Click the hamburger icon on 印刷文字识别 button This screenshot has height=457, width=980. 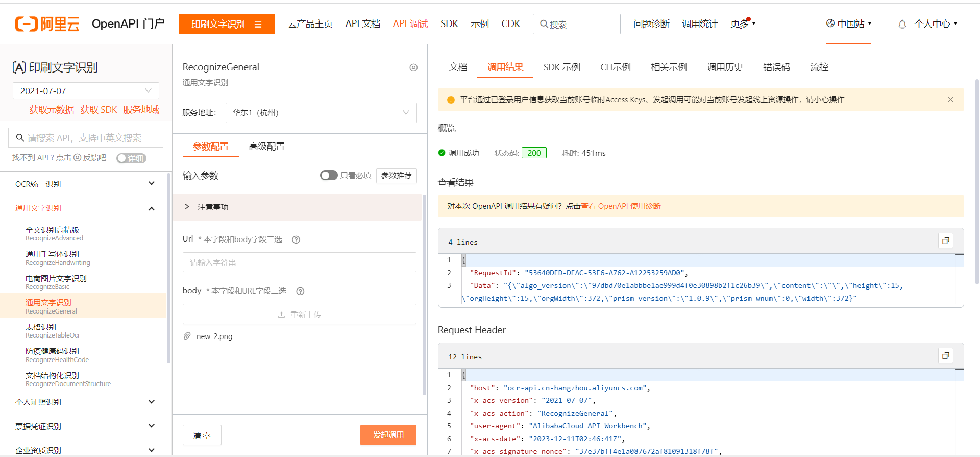[258, 25]
